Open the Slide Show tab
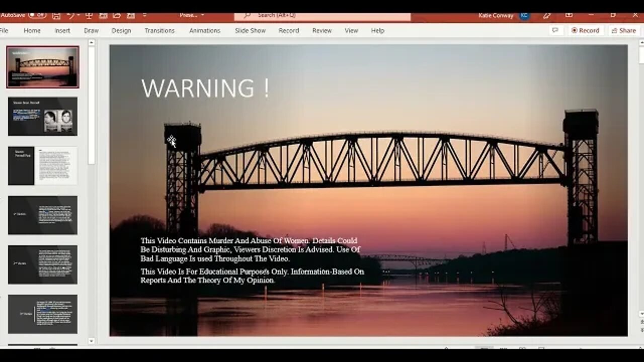Screen dimensions: 644x362 tap(250, 31)
